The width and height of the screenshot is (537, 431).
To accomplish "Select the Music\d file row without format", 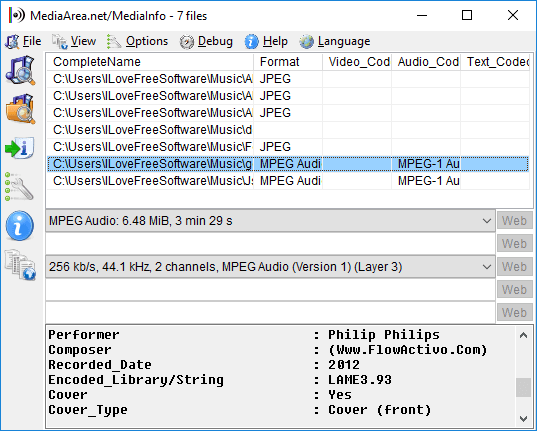I will click(288, 130).
